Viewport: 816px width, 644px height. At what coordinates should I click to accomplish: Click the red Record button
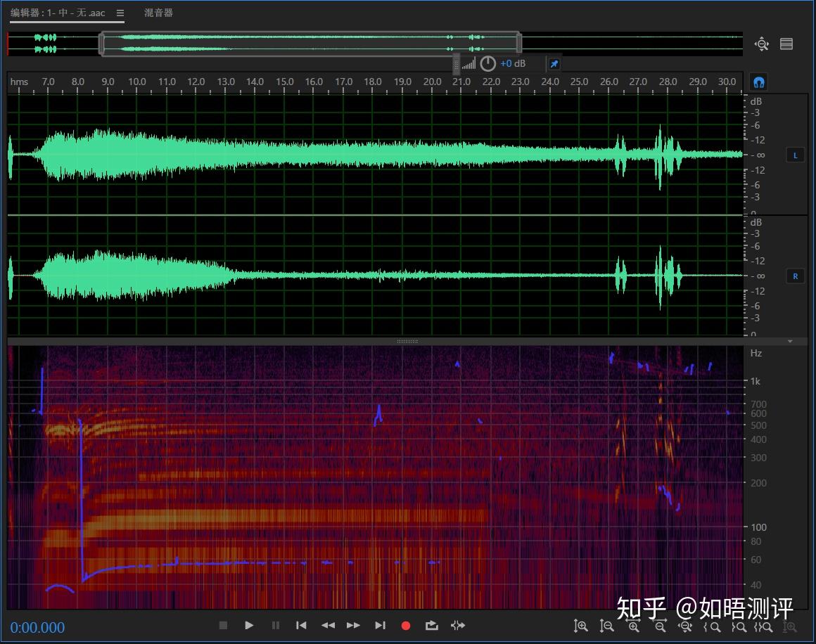[x=406, y=626]
